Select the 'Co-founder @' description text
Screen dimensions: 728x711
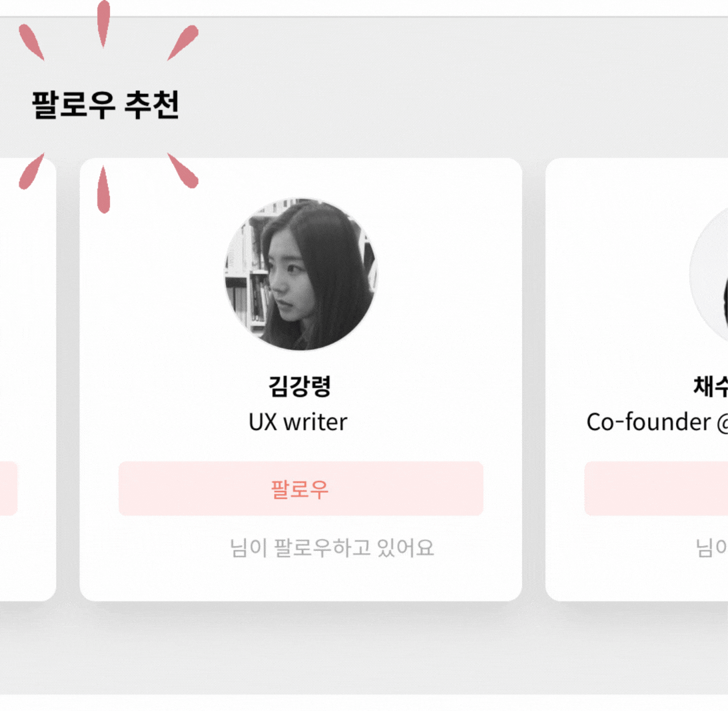pos(657,422)
